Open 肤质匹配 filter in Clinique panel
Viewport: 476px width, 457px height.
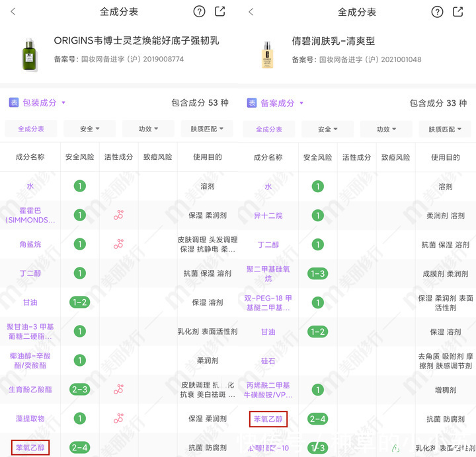[x=445, y=129]
